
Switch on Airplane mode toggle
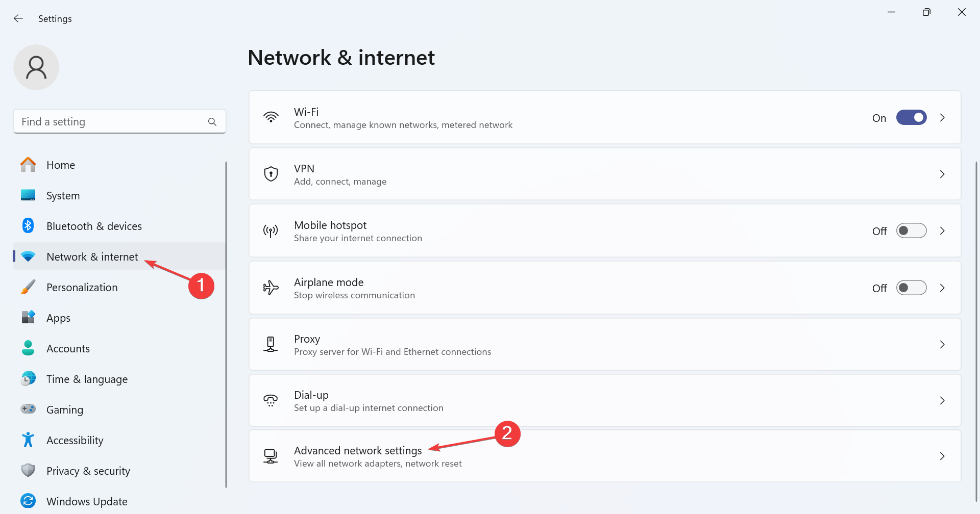pos(911,288)
